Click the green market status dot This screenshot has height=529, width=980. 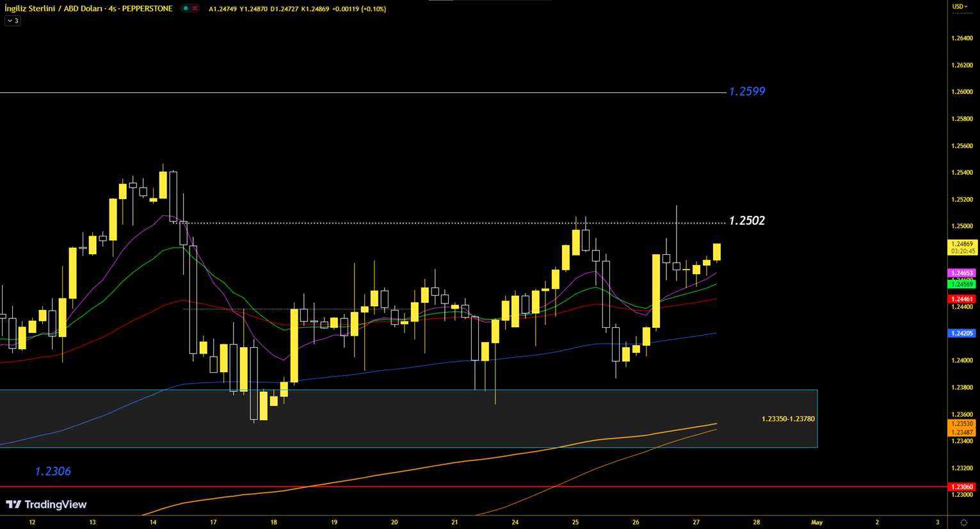pyautogui.click(x=186, y=9)
